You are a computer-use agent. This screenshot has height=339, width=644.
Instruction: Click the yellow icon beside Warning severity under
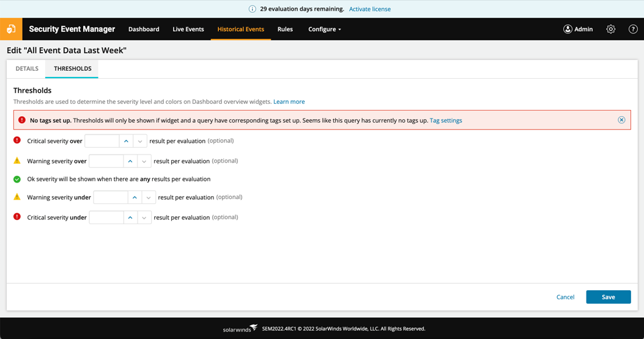click(17, 197)
